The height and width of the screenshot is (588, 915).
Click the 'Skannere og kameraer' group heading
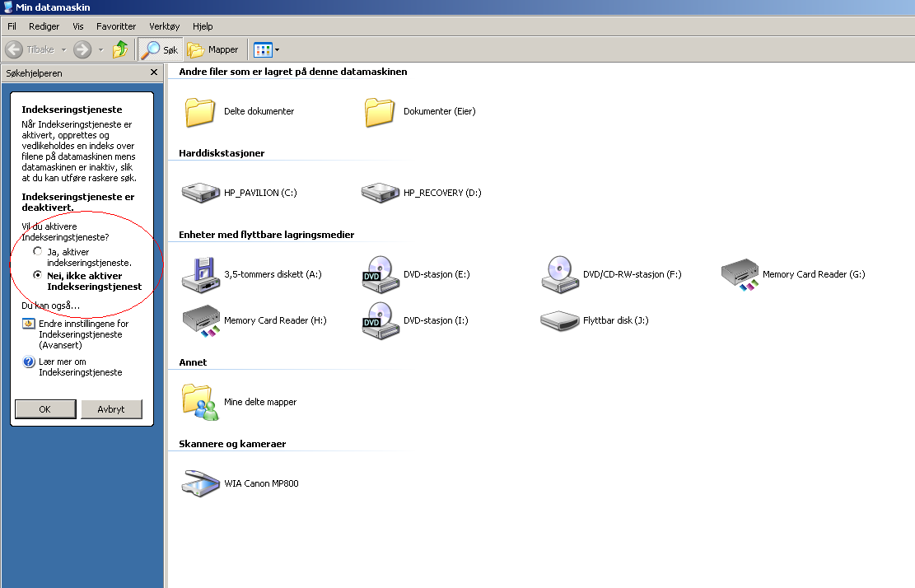coord(232,444)
